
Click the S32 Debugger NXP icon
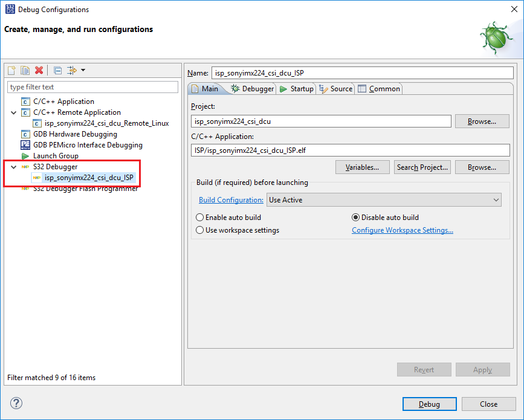(x=25, y=167)
